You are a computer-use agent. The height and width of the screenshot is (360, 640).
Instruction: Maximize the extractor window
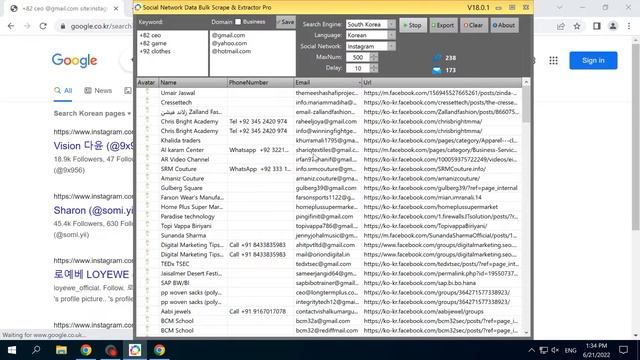click(x=512, y=7)
